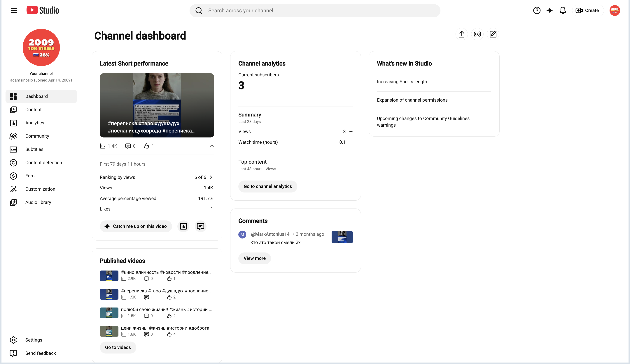Click the search across your channel field
The image size is (630, 364).
point(315,10)
